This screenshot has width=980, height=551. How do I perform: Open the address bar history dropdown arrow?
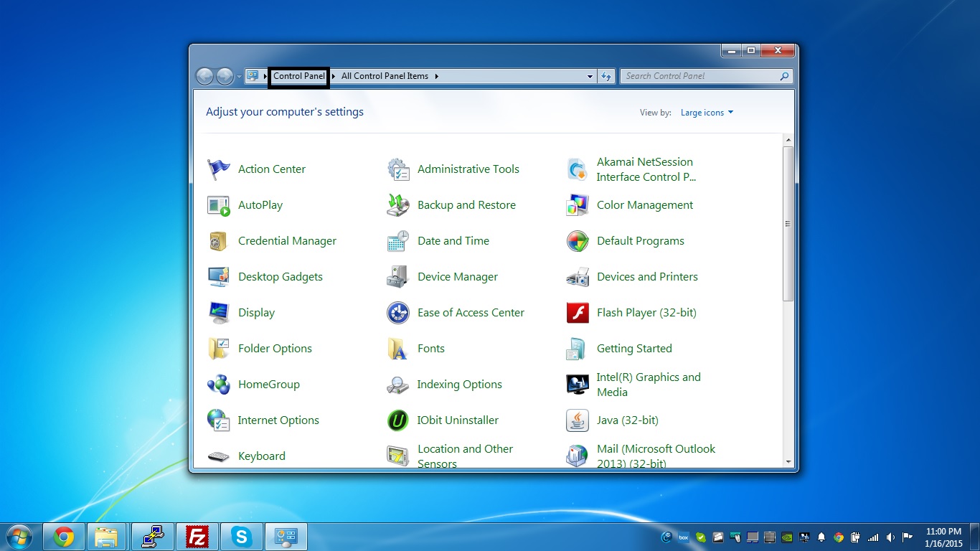pyautogui.click(x=590, y=76)
